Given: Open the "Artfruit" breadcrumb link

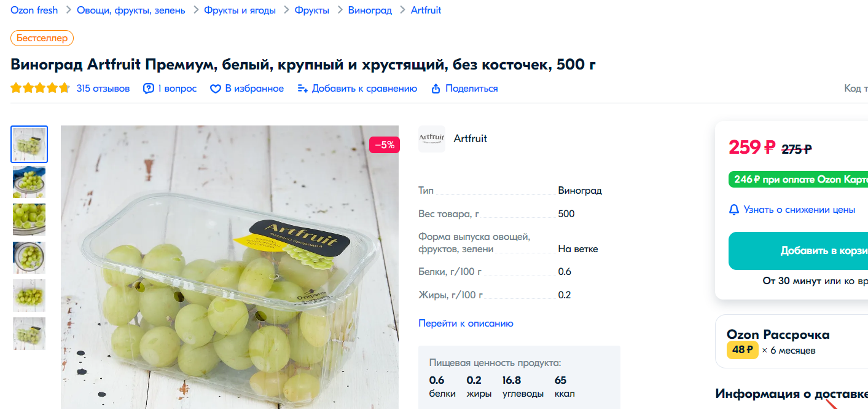Looking at the screenshot, I should click(x=426, y=10).
